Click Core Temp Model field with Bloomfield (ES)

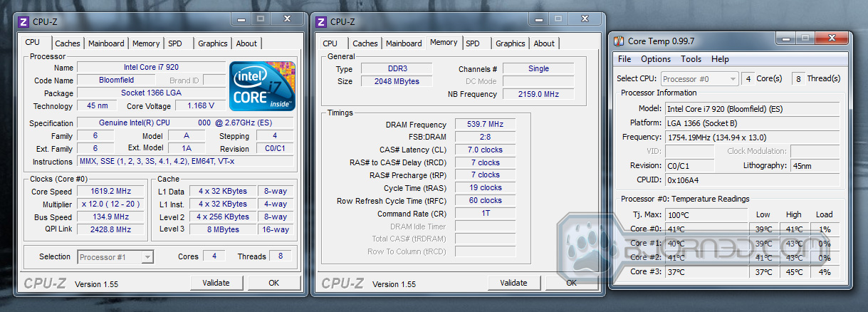click(753, 108)
